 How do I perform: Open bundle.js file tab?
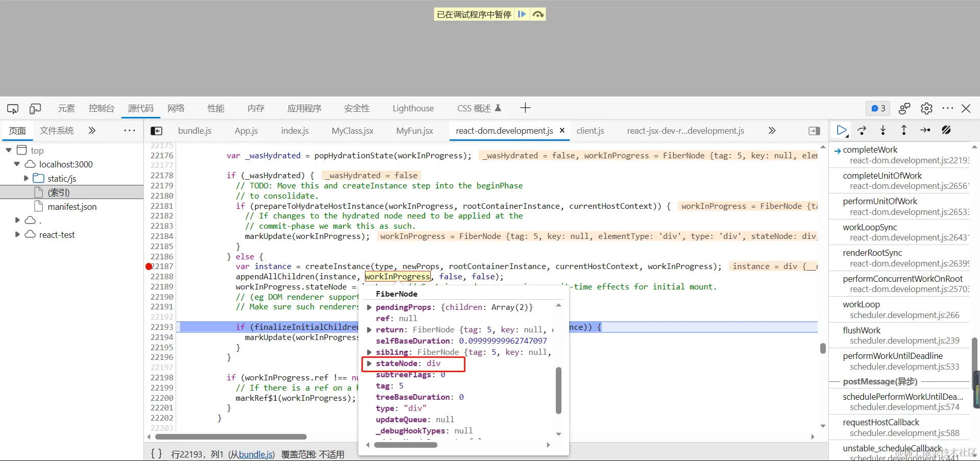click(194, 131)
